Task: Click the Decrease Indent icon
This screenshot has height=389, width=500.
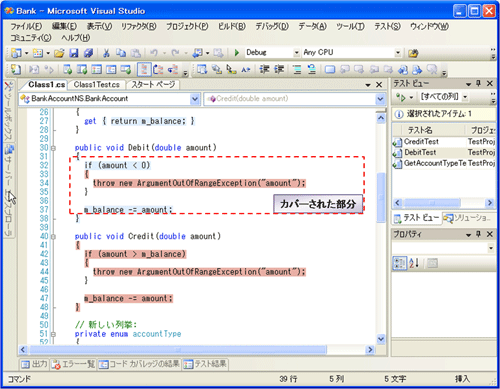Action: point(264,70)
